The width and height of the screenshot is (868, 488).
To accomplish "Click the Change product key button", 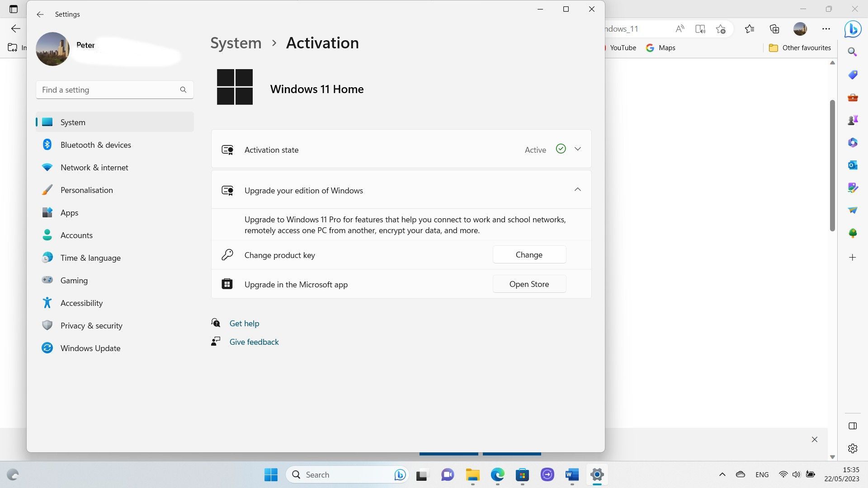I will point(529,254).
